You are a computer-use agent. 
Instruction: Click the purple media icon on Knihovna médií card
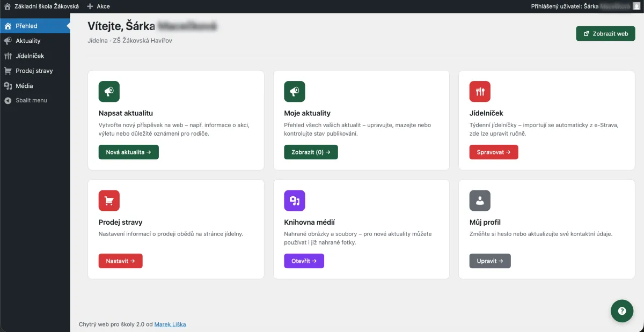point(294,201)
